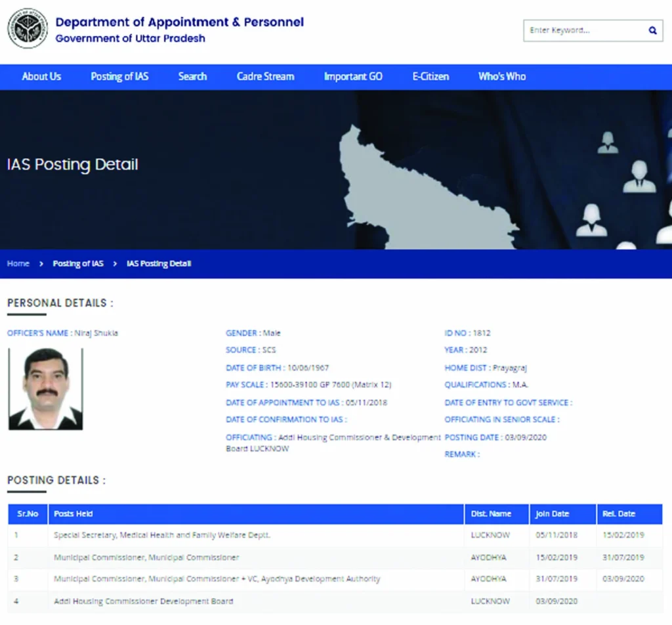Viewport: 672px width, 625px height.
Task: Click the Sr.No column header
Action: 28,513
